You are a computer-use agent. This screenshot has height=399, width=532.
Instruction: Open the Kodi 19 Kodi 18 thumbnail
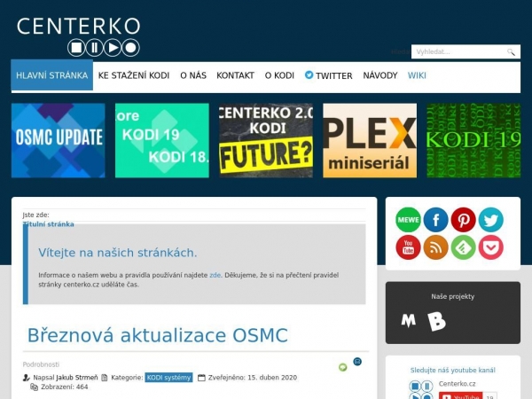pyautogui.click(x=162, y=140)
